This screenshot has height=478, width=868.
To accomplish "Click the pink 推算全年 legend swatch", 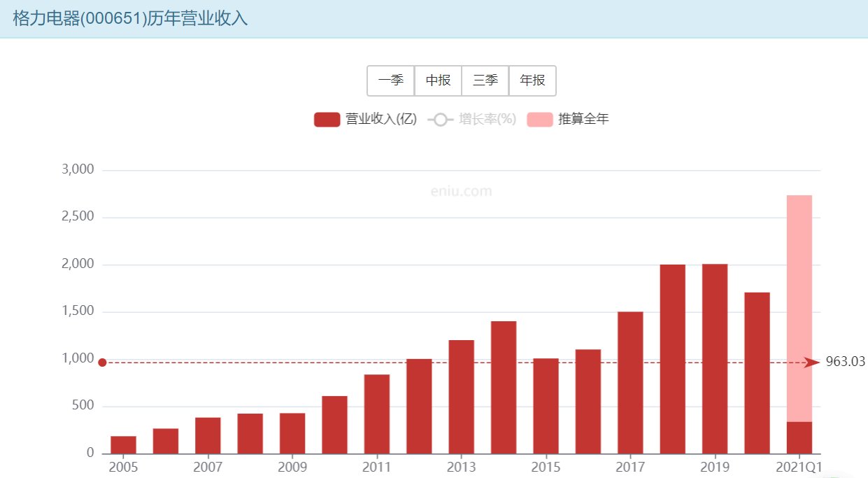I will 539,120.
